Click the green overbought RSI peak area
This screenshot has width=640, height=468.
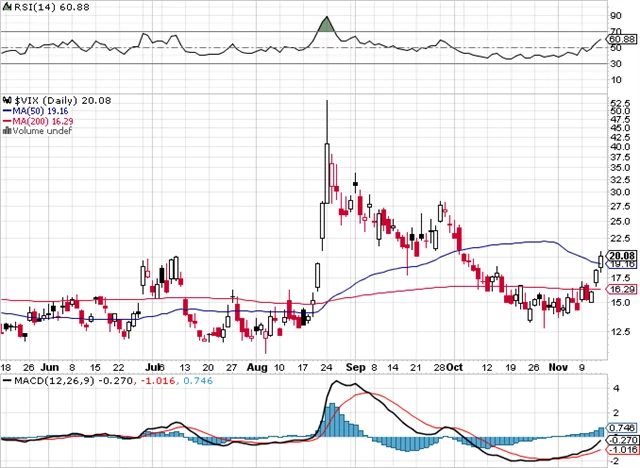click(325, 25)
